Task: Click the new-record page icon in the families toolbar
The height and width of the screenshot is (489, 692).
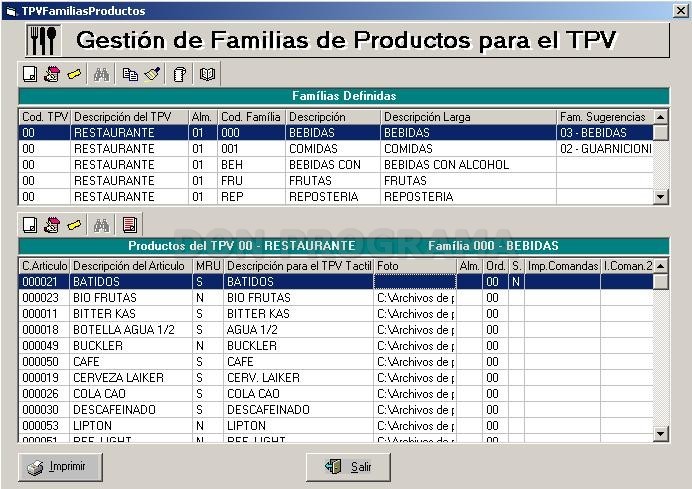Action: (x=30, y=74)
